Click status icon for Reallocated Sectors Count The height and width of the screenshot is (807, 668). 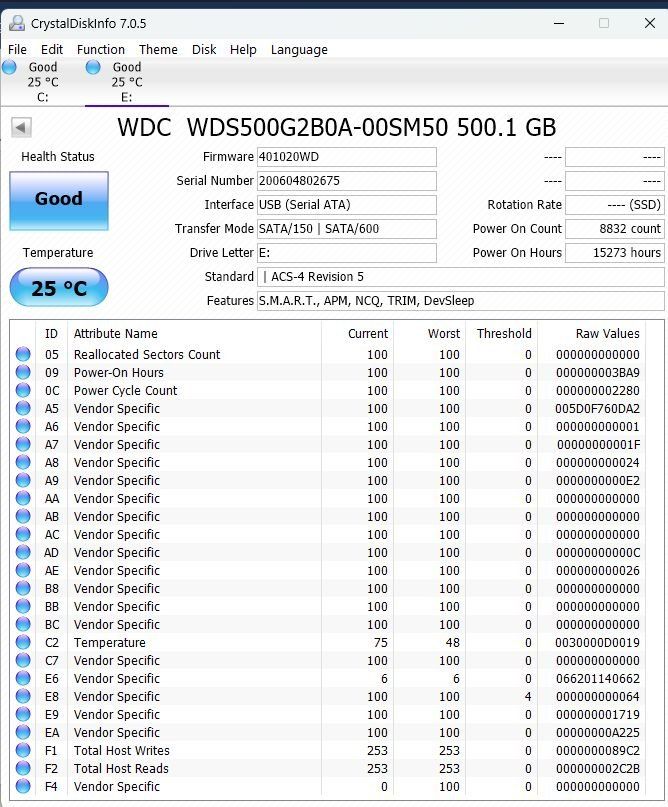click(23, 354)
